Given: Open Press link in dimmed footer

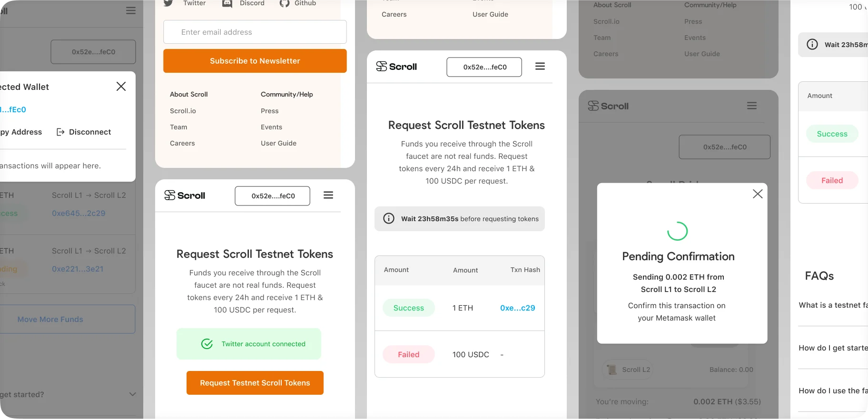Looking at the screenshot, I should click(x=693, y=21).
